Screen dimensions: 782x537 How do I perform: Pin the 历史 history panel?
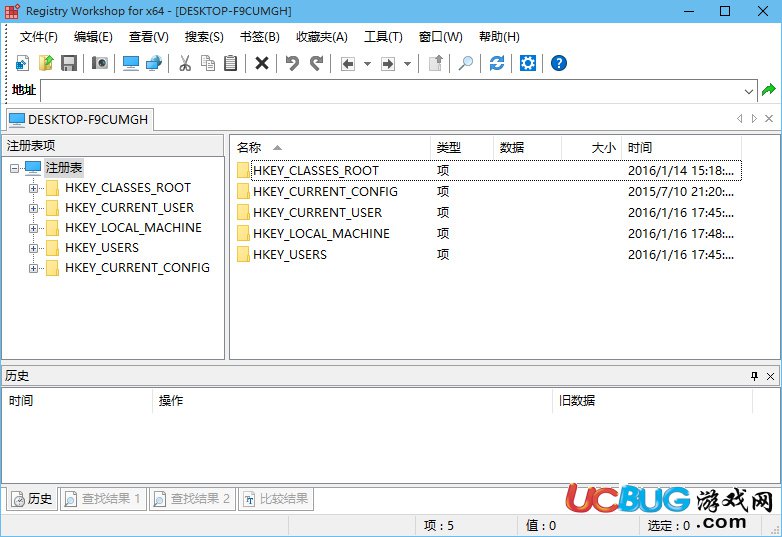[754, 376]
